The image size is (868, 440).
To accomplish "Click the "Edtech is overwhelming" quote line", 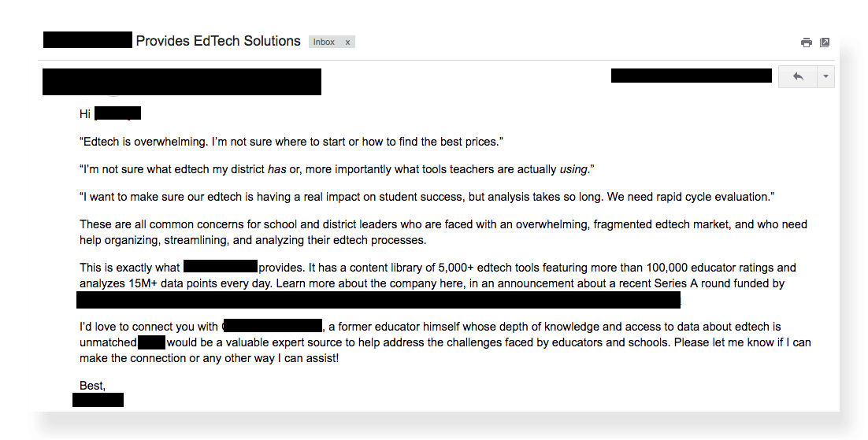I will click(291, 142).
